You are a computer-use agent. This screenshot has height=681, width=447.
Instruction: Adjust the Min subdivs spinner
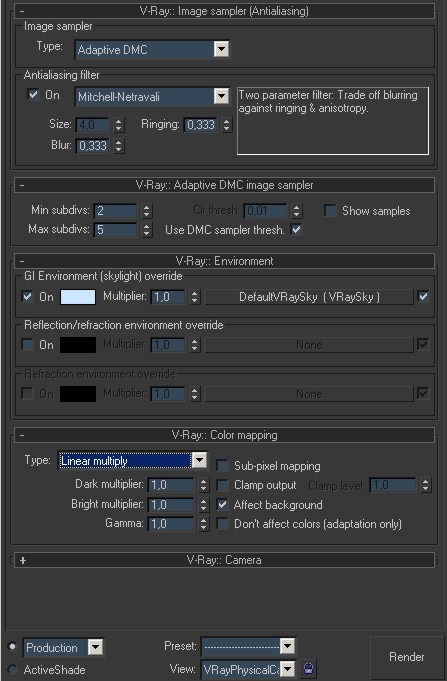pos(146,211)
